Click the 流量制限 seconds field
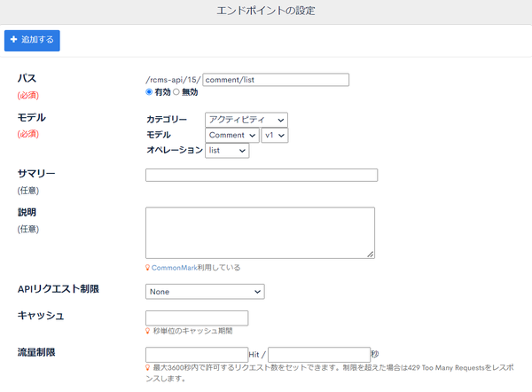The height and width of the screenshot is (392, 532). 319,355
